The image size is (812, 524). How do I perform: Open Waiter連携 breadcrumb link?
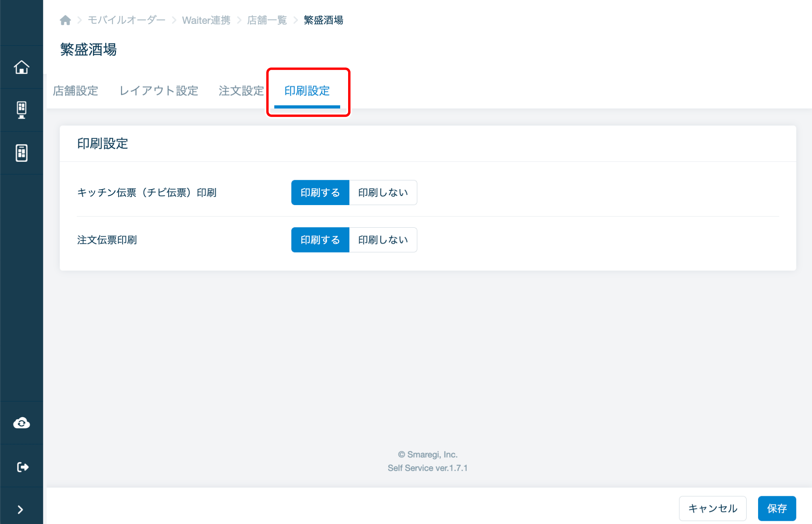pyautogui.click(x=206, y=20)
